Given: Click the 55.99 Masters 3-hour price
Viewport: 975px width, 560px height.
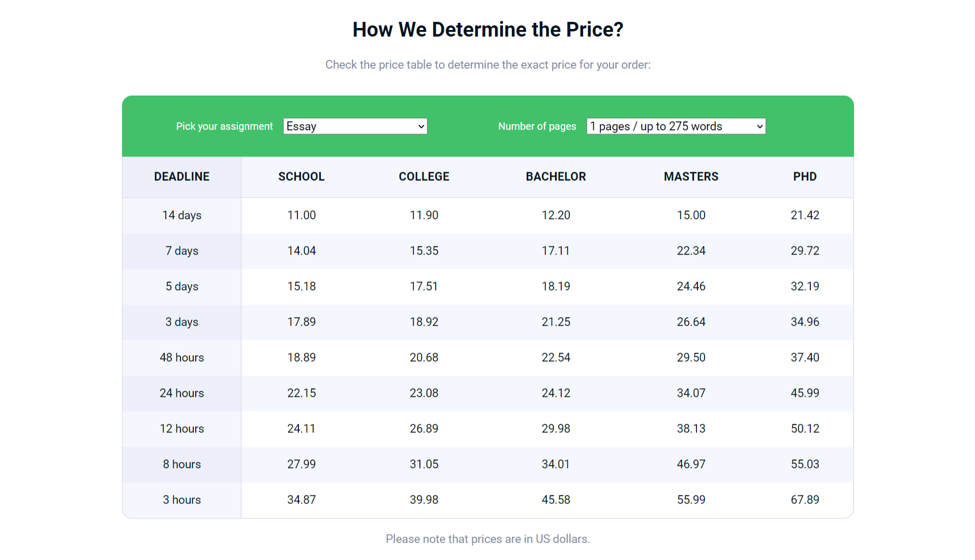Looking at the screenshot, I should point(691,500).
